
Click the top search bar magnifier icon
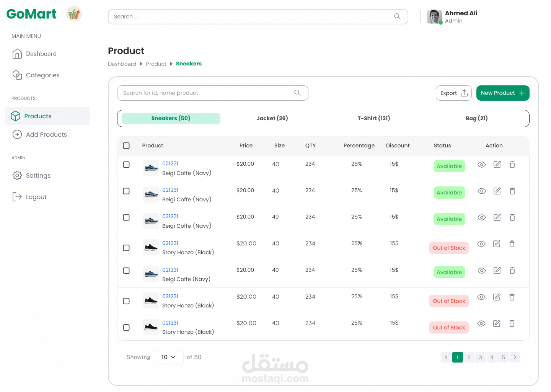(397, 16)
